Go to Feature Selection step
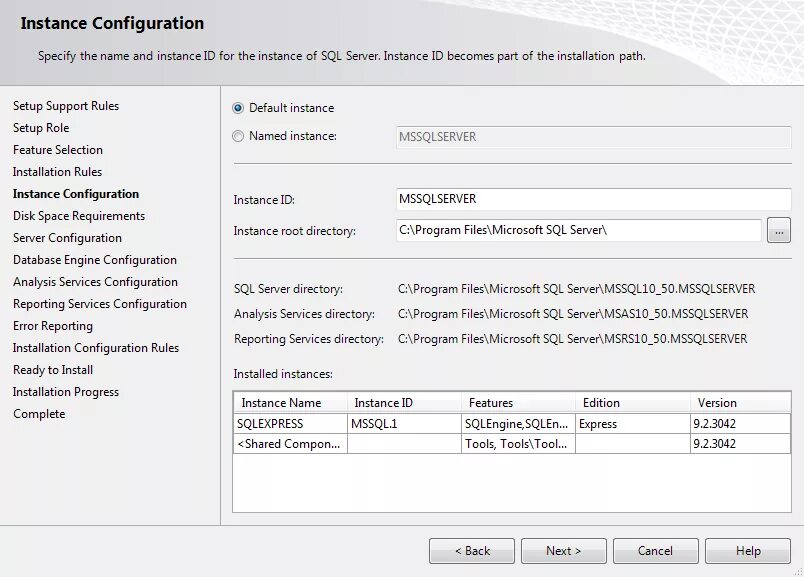 point(58,150)
